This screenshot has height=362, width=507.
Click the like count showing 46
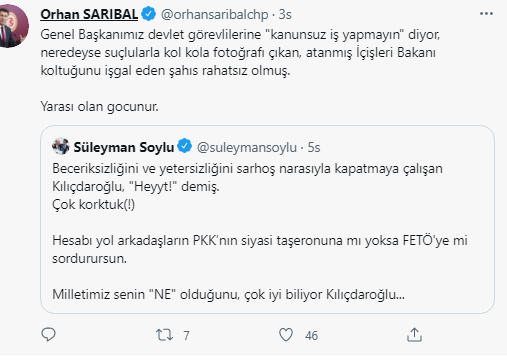click(311, 335)
